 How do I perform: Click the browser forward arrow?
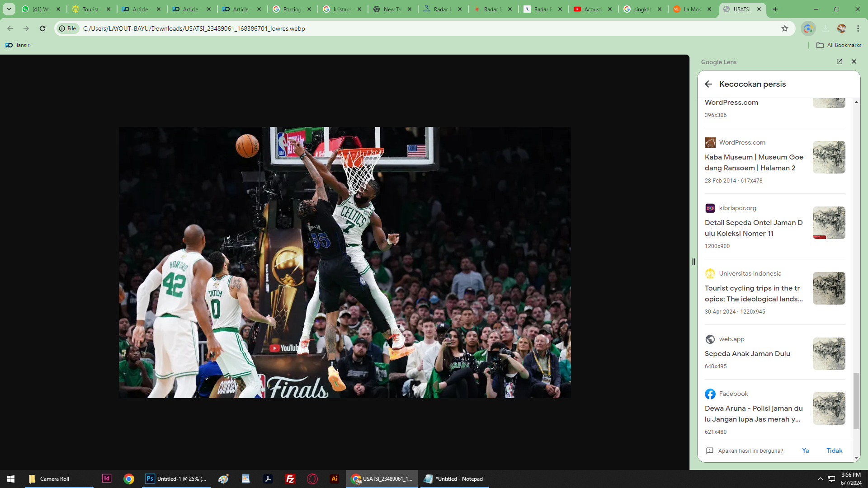pos(26,28)
